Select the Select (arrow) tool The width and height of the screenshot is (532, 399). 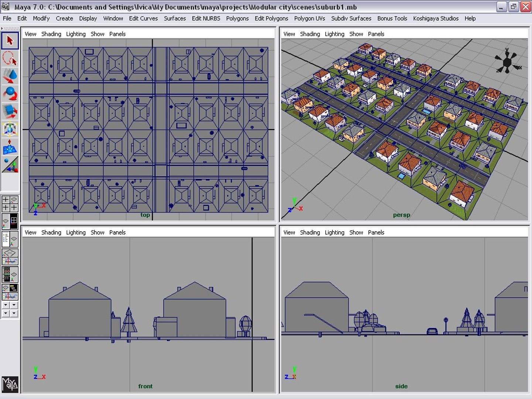(x=10, y=41)
